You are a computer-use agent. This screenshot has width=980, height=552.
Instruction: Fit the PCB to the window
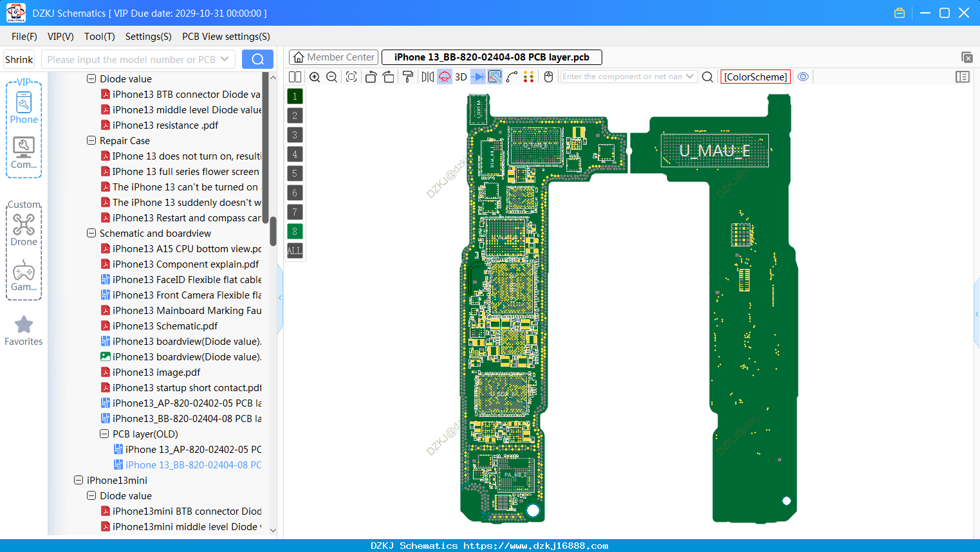click(351, 77)
